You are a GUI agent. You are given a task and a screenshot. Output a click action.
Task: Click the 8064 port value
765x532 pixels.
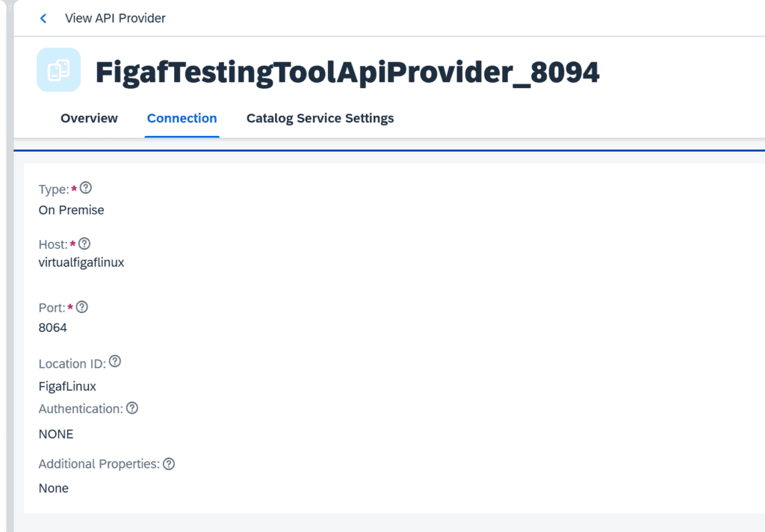click(53, 327)
